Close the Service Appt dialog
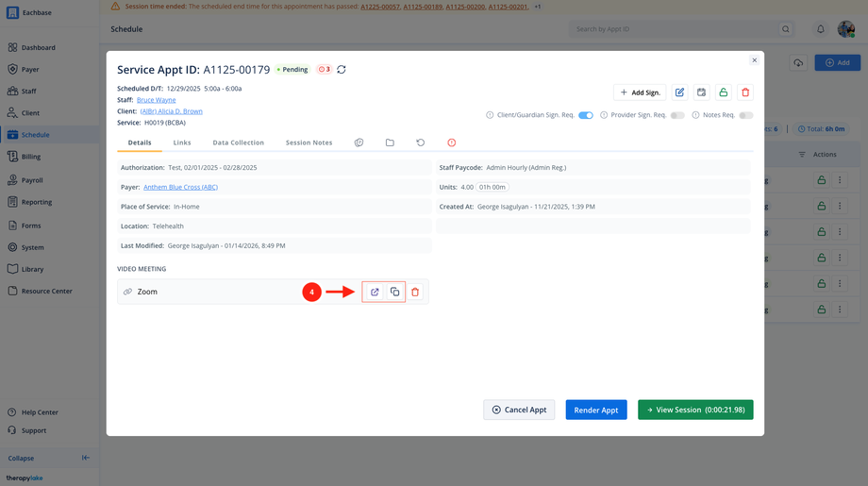 [754, 60]
